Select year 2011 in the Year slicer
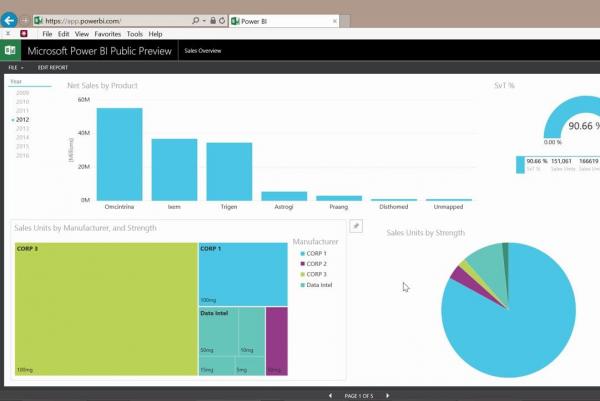This screenshot has height=401, width=600. point(22,110)
